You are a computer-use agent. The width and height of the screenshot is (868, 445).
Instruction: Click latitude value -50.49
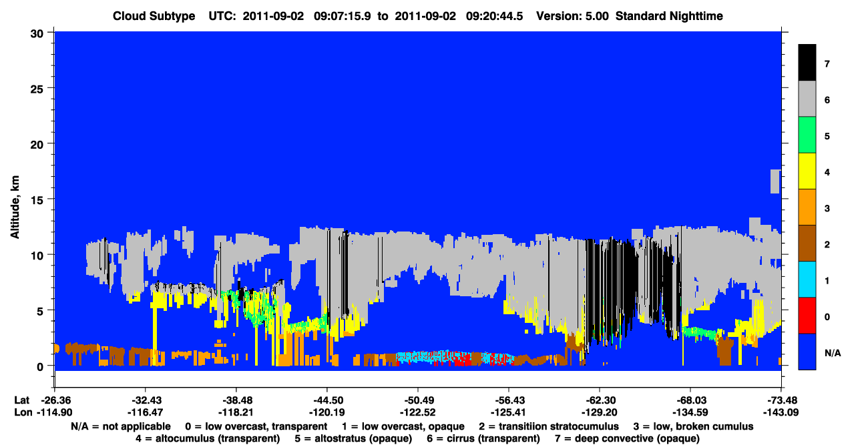pyautogui.click(x=417, y=400)
